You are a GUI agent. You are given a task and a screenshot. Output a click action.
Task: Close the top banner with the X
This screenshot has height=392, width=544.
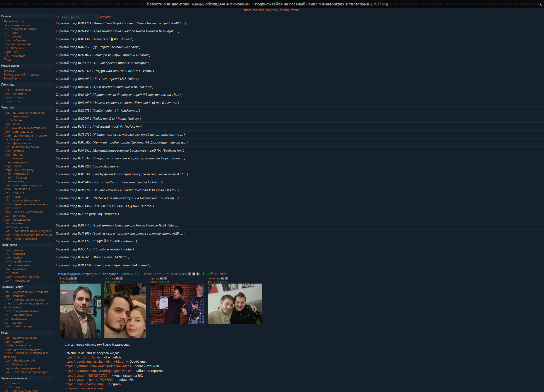540,4
